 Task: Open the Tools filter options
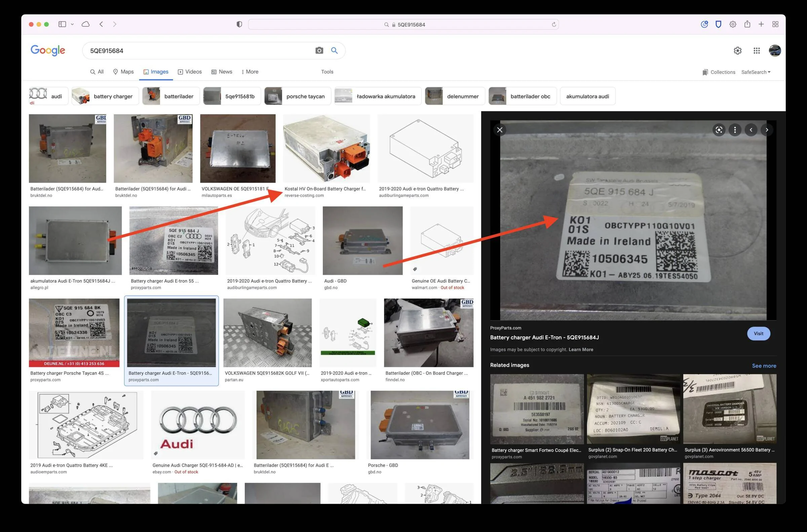tap(327, 72)
